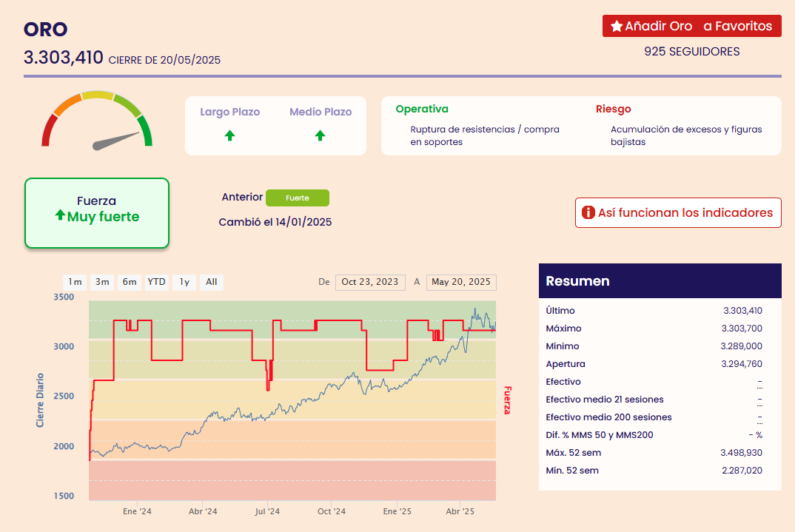Click the Fuerza Muy fuerte box

point(97,212)
